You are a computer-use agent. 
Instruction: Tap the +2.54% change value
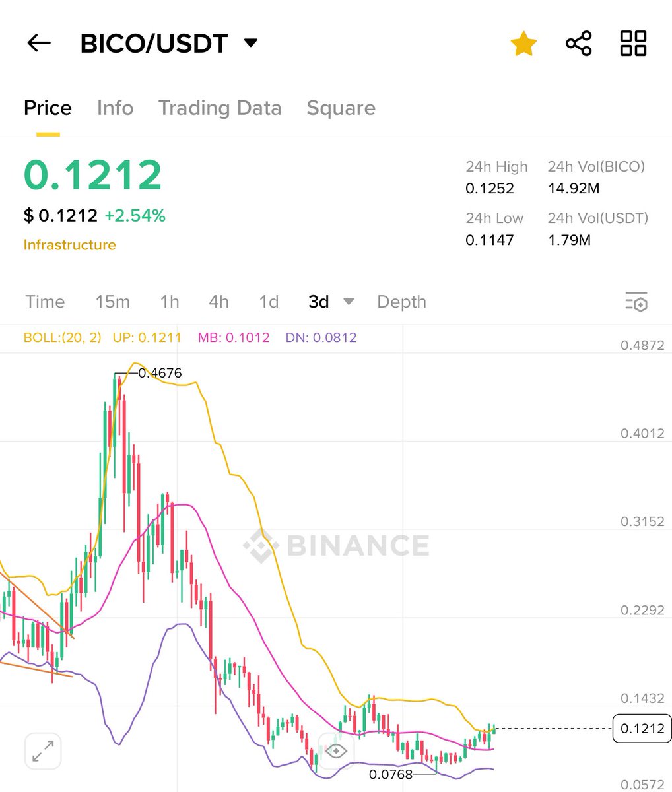pos(135,215)
